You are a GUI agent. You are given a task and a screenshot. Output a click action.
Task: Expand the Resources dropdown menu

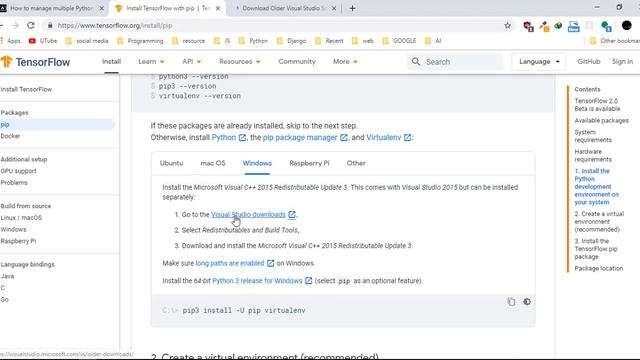tap(240, 62)
